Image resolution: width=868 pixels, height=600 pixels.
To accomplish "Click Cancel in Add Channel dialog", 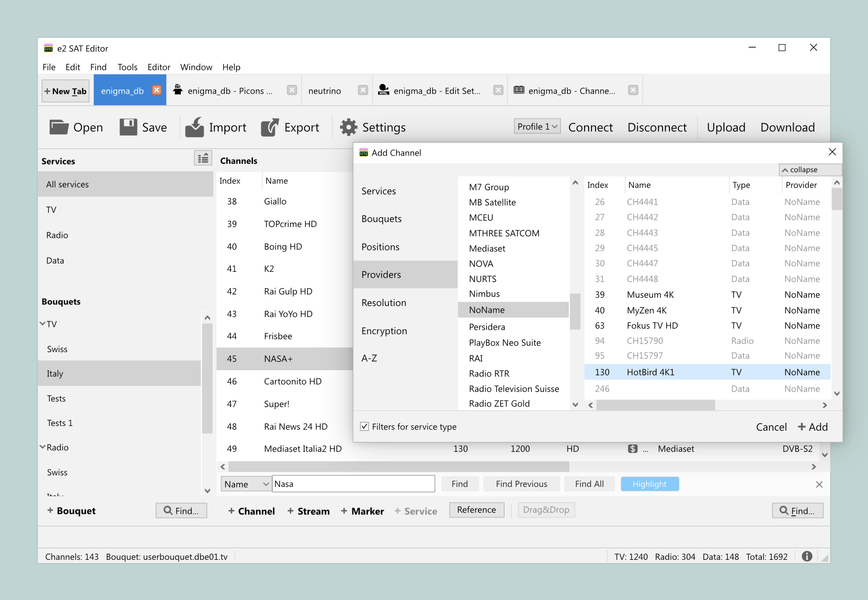I will pyautogui.click(x=772, y=427).
